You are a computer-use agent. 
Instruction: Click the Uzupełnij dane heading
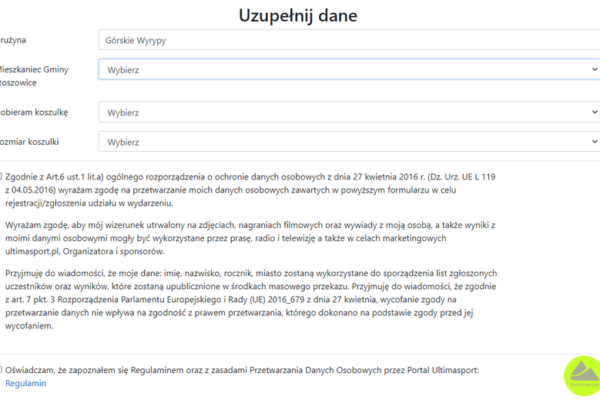tap(298, 14)
